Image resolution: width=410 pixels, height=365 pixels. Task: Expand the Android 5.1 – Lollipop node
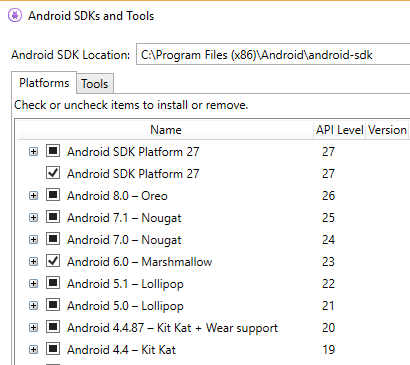[33, 284]
